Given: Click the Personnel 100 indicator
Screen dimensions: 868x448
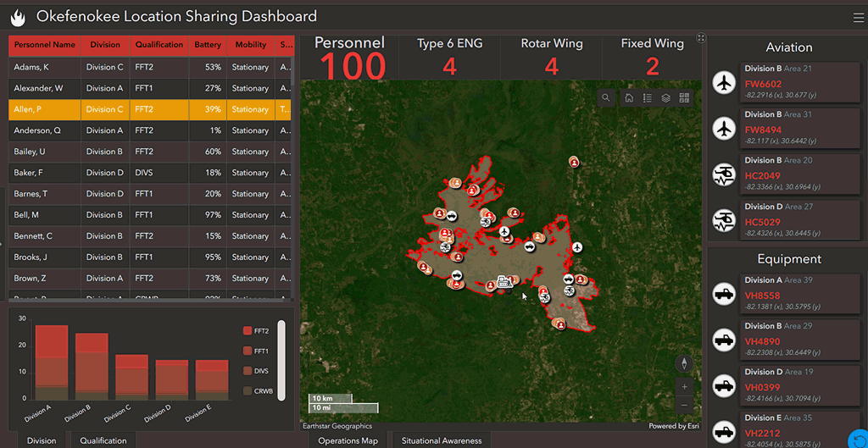Looking at the screenshot, I should pos(349,58).
